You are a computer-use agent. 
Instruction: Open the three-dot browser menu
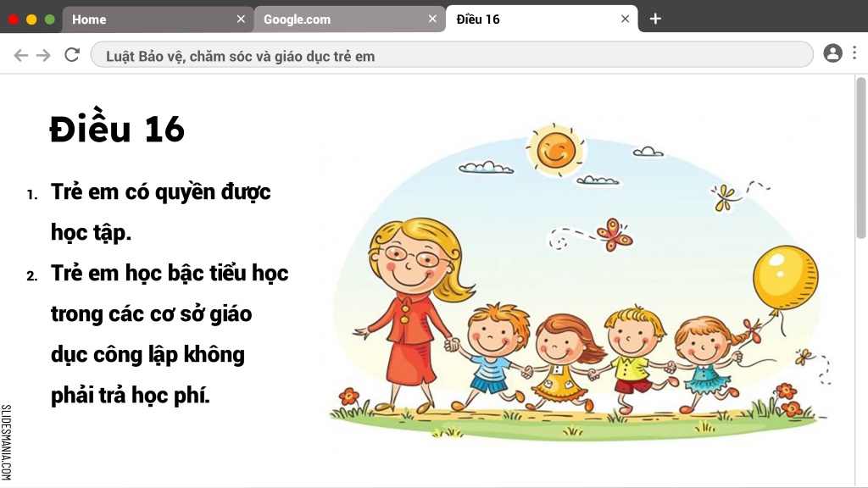click(x=854, y=53)
